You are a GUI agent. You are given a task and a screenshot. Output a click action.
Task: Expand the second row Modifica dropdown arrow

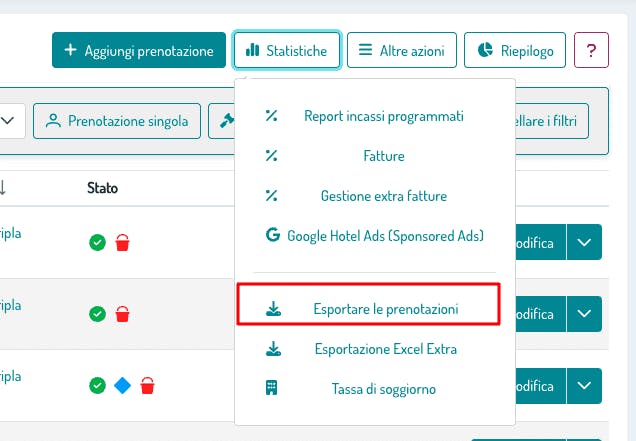[585, 314]
